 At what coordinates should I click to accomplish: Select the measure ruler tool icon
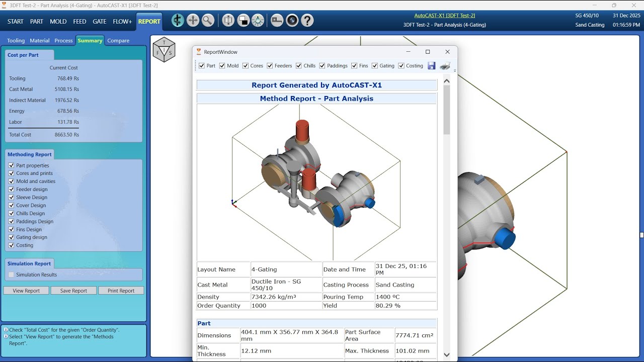click(x=277, y=21)
